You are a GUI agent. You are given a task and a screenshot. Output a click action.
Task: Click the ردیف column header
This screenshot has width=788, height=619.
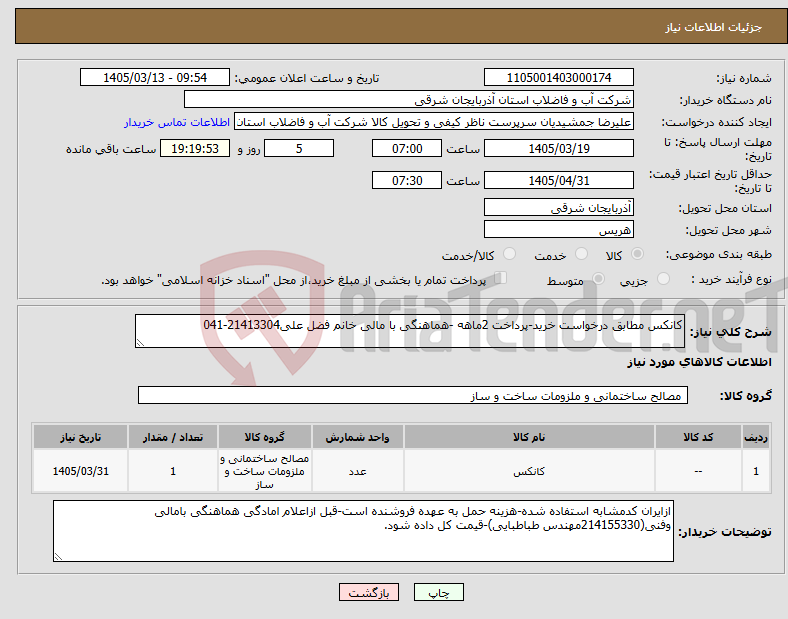coord(756,437)
